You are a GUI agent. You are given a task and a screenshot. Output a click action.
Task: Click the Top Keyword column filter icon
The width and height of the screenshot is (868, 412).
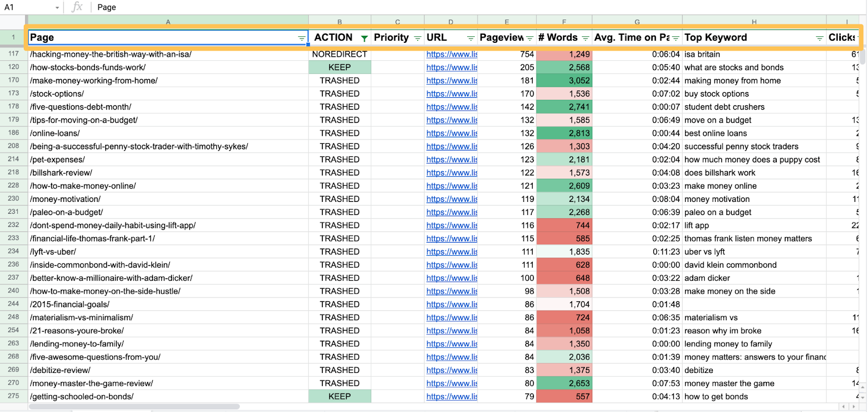tap(819, 38)
